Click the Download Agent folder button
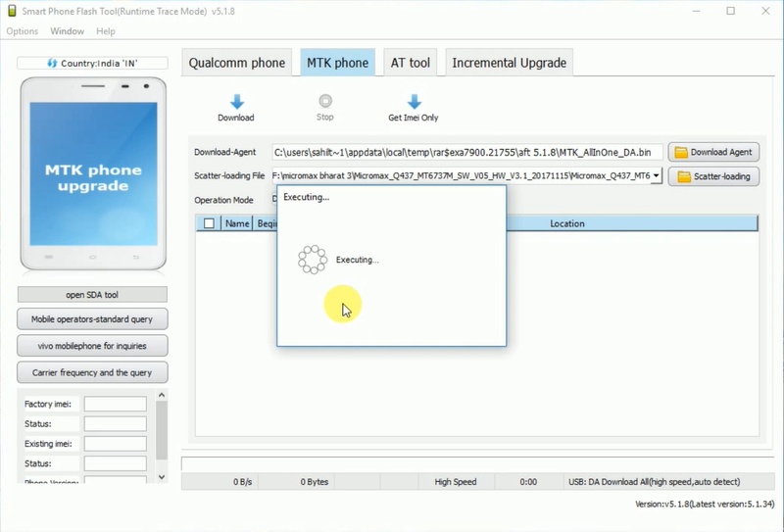Screen dimensions: 784x532 click(713, 152)
